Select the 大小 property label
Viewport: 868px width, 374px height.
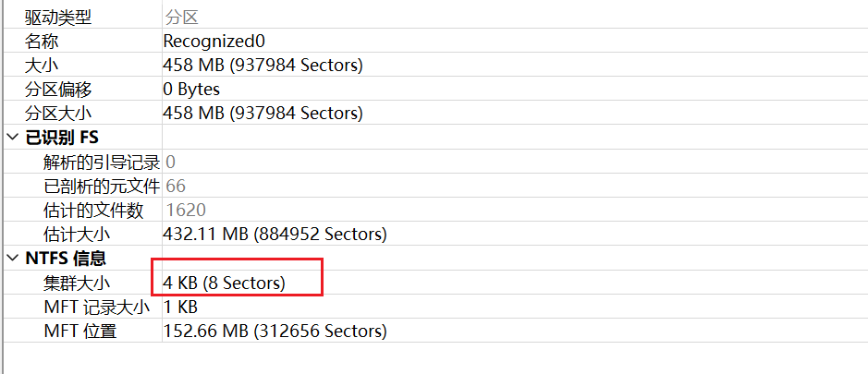pos(42,66)
